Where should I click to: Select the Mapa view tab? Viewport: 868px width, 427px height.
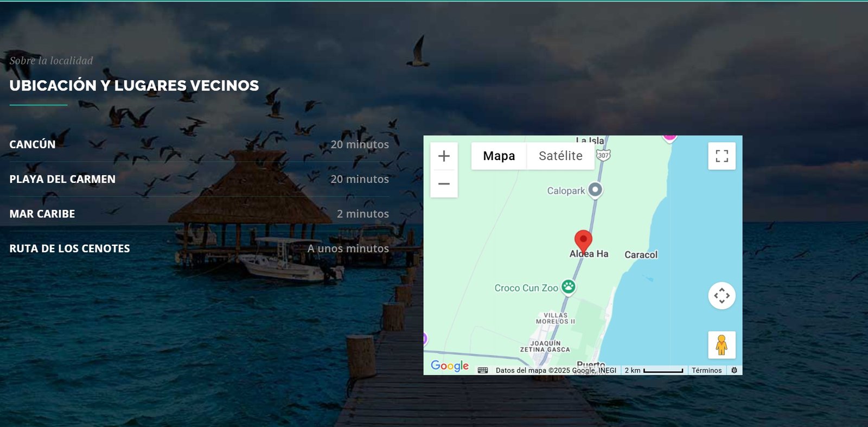(499, 156)
